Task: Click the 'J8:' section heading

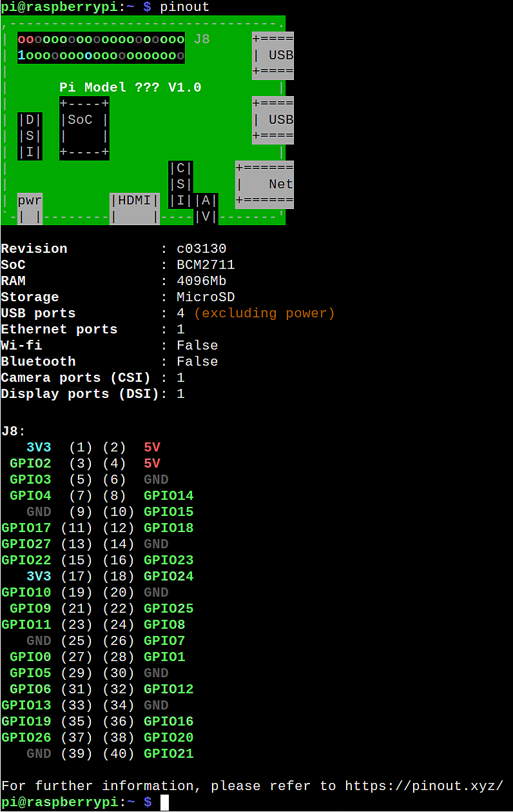Action: tap(13, 431)
